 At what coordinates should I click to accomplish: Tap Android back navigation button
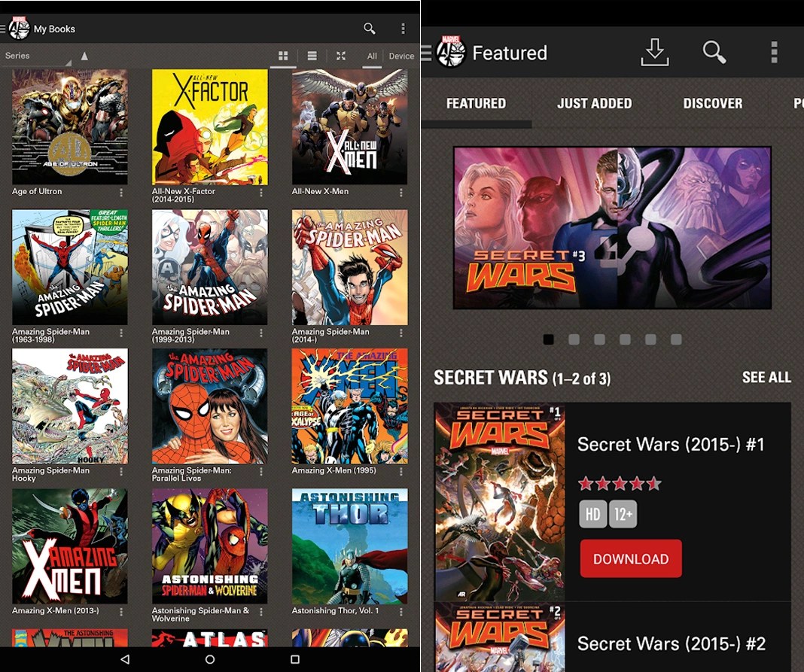(125, 659)
